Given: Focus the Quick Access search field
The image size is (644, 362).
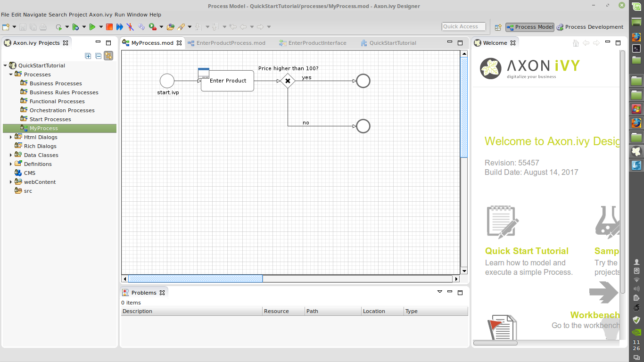Looking at the screenshot, I should click(464, 27).
